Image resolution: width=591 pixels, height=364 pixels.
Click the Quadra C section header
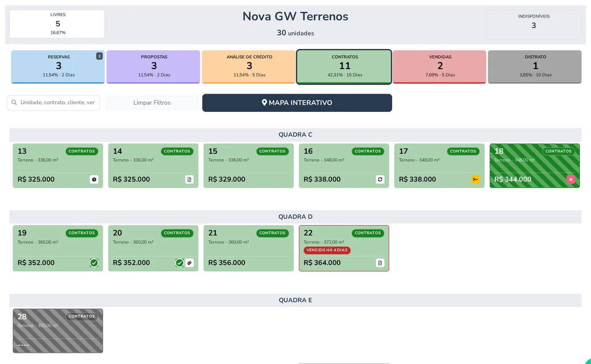[x=295, y=135]
